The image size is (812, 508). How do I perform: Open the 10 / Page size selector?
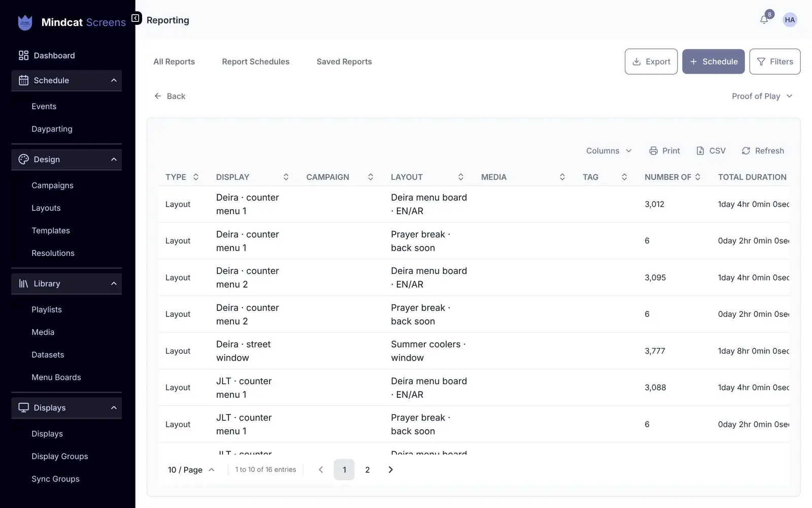[x=191, y=470]
